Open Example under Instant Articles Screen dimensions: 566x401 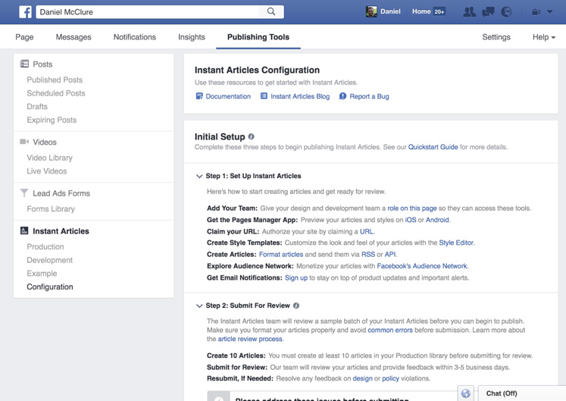point(42,273)
